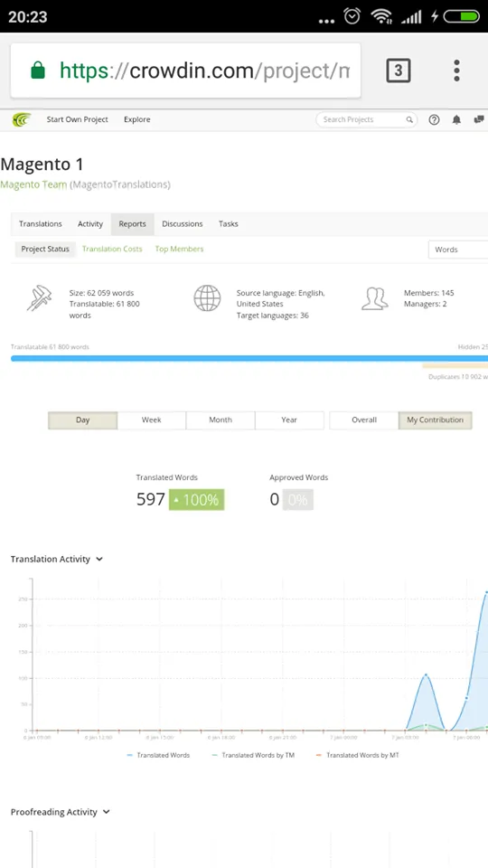Open the browser three-dot menu
Screen dimensions: 488x868
[456, 71]
